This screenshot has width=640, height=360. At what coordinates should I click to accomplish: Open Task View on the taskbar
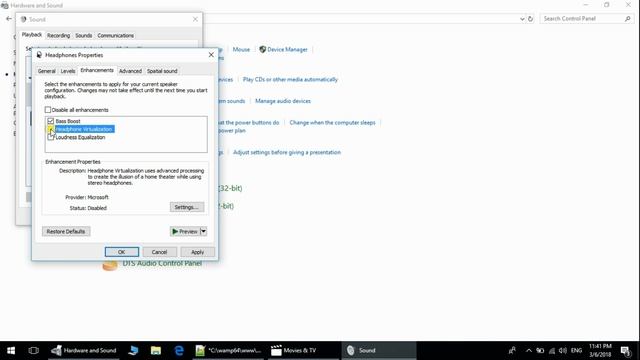click(x=33, y=350)
